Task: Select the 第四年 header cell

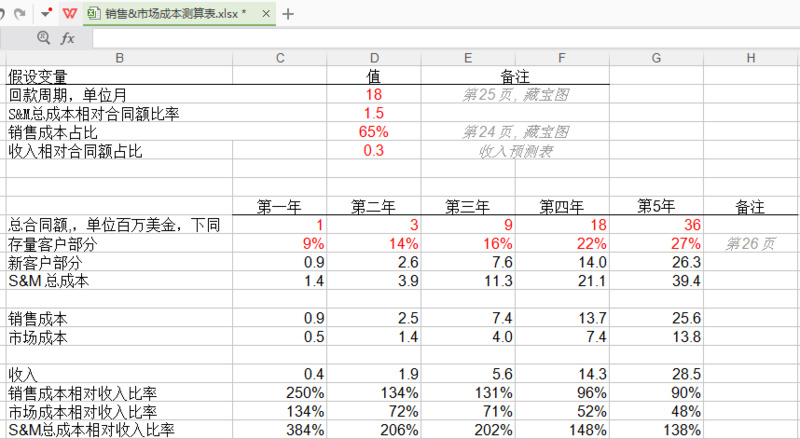Action: (x=562, y=206)
